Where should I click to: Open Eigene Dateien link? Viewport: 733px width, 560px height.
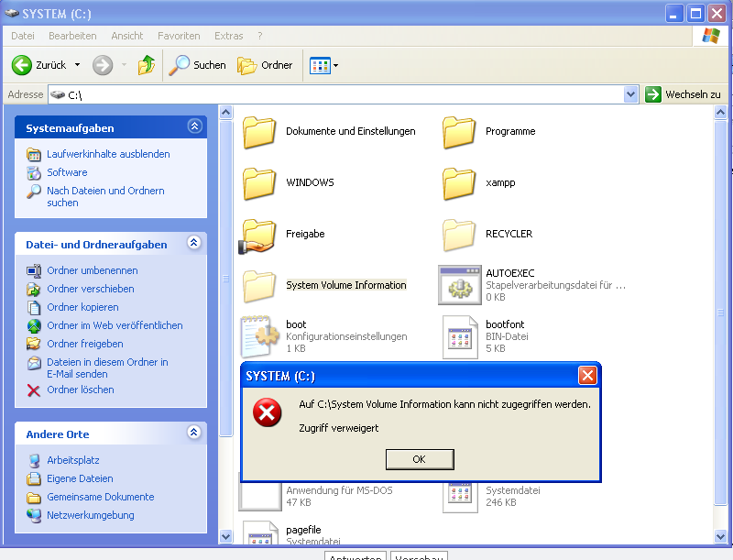(80, 478)
